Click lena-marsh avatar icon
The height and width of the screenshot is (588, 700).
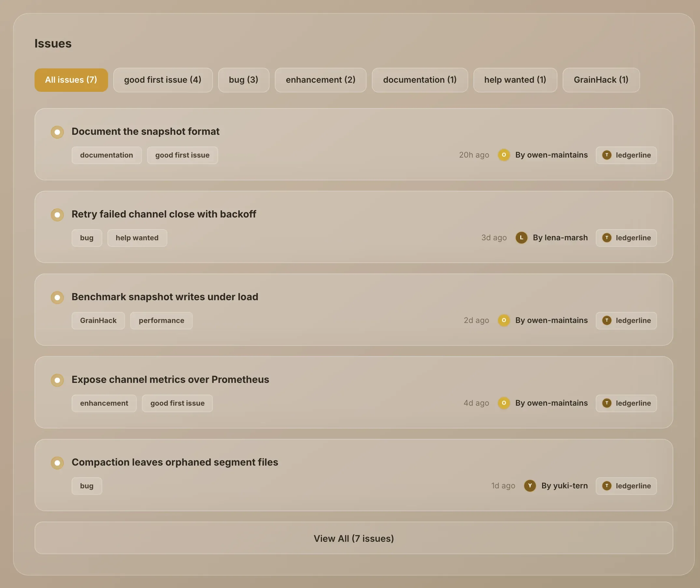[521, 237]
